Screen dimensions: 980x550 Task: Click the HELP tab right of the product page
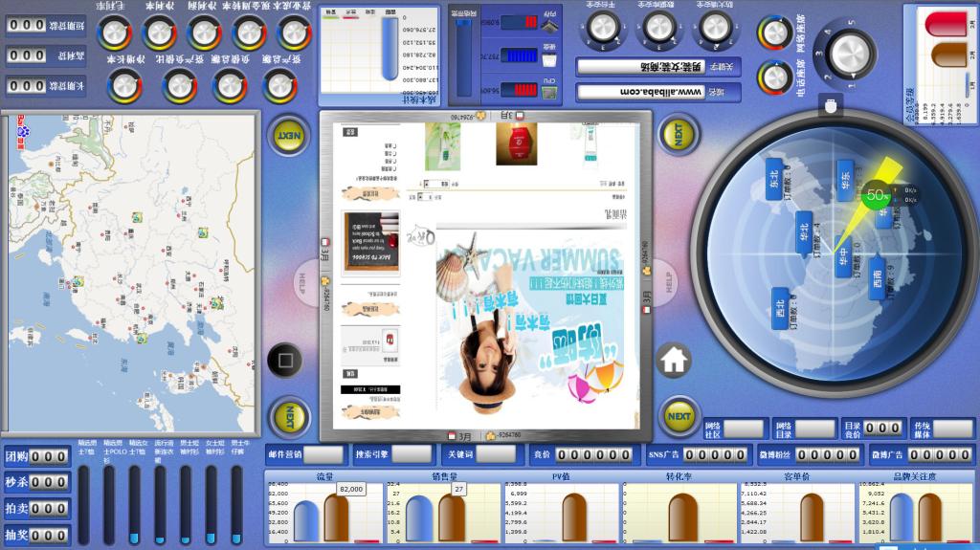click(x=666, y=281)
